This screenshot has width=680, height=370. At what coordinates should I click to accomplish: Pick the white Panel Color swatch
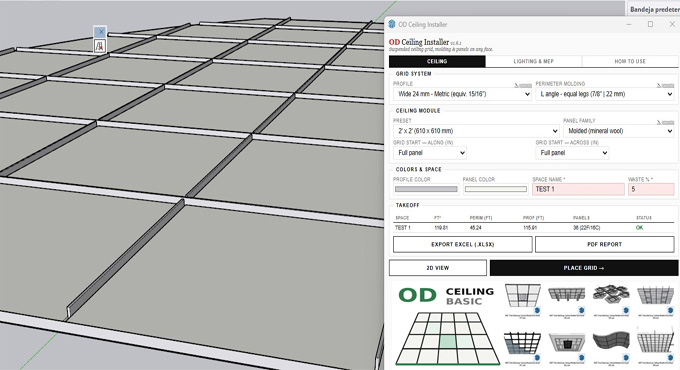click(496, 189)
